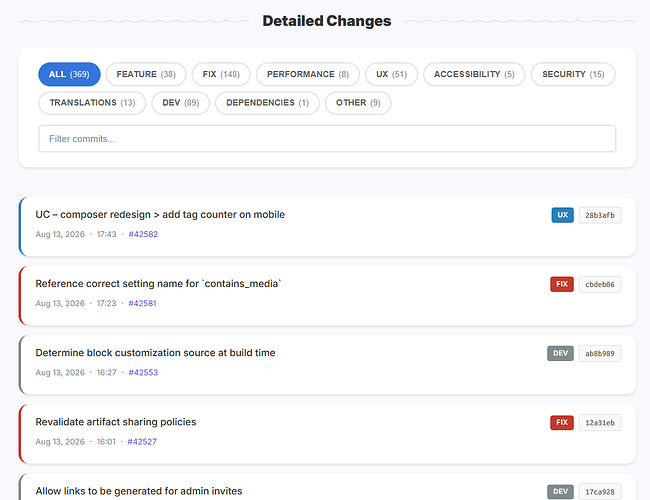Open commit hash ab8b989

[x=600, y=354]
